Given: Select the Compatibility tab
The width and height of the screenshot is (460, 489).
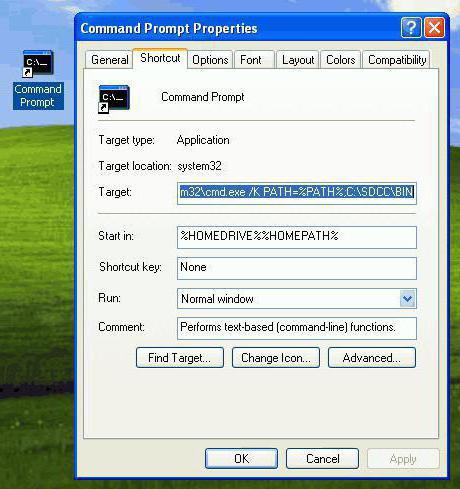Looking at the screenshot, I should click(396, 60).
